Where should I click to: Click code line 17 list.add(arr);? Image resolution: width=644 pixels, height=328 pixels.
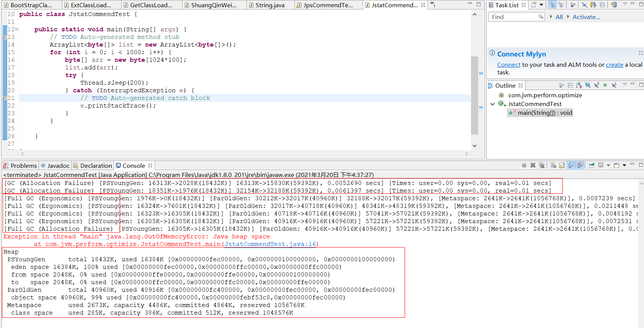[x=91, y=68]
